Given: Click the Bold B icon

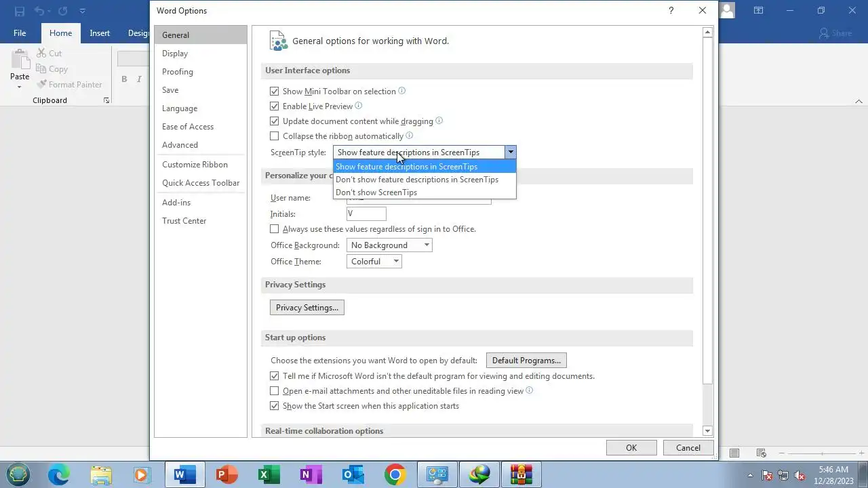Looking at the screenshot, I should [x=124, y=79].
